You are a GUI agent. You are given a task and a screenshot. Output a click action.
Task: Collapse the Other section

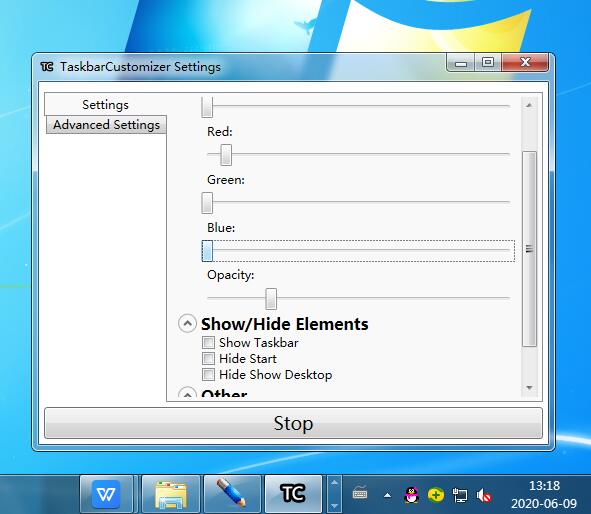point(187,393)
